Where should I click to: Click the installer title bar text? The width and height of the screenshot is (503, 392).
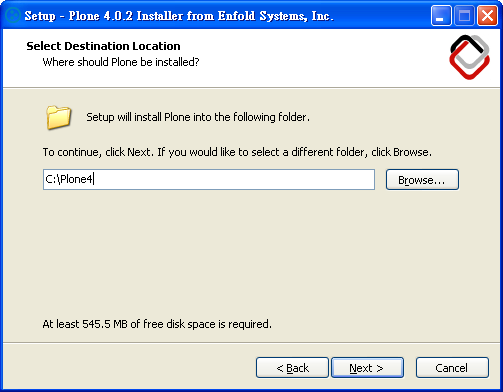(179, 16)
